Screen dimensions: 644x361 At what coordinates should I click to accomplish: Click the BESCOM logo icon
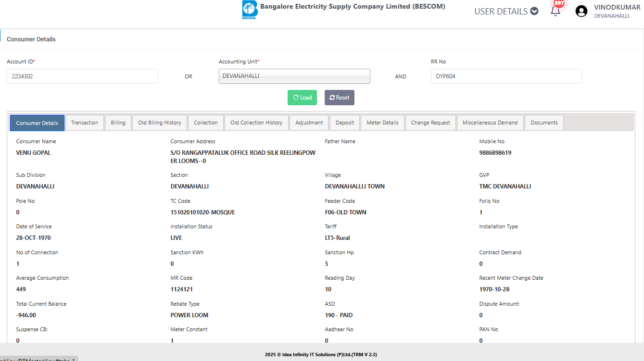click(250, 10)
